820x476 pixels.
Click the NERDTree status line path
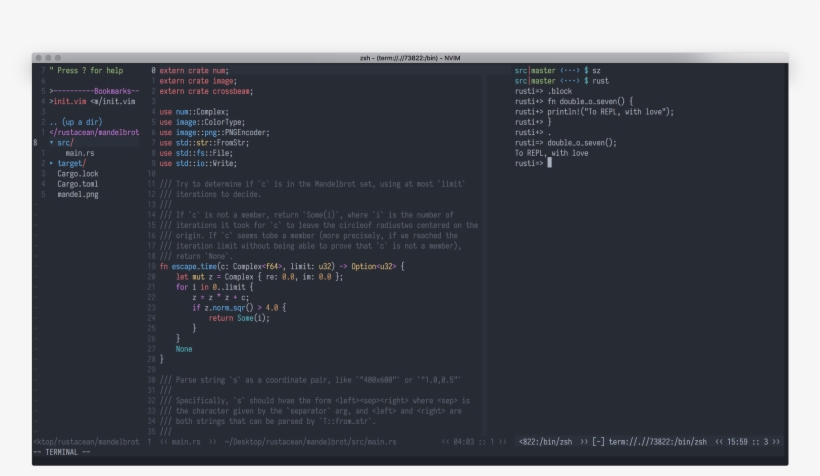(86, 442)
